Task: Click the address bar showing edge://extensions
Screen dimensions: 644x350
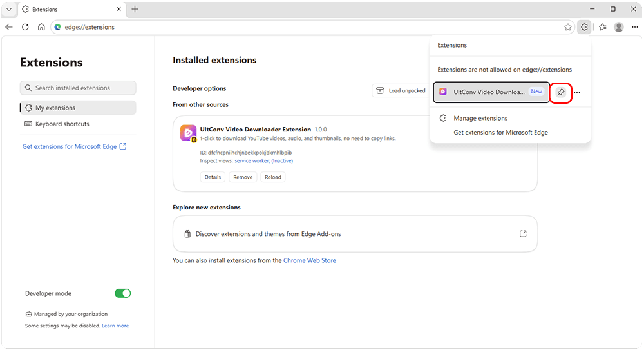Action: [312, 27]
